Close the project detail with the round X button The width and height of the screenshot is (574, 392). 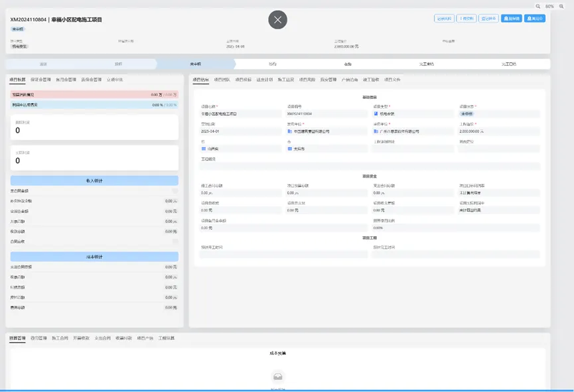point(277,20)
